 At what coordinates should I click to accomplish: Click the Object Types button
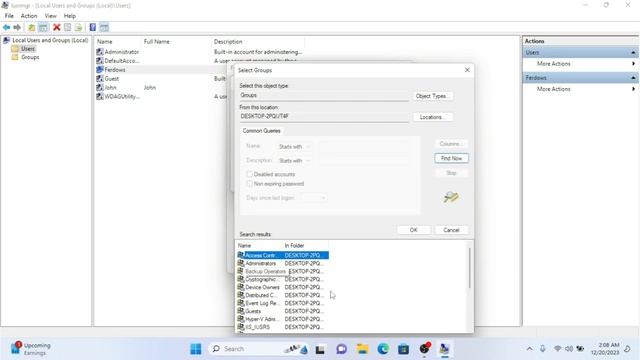click(x=433, y=96)
